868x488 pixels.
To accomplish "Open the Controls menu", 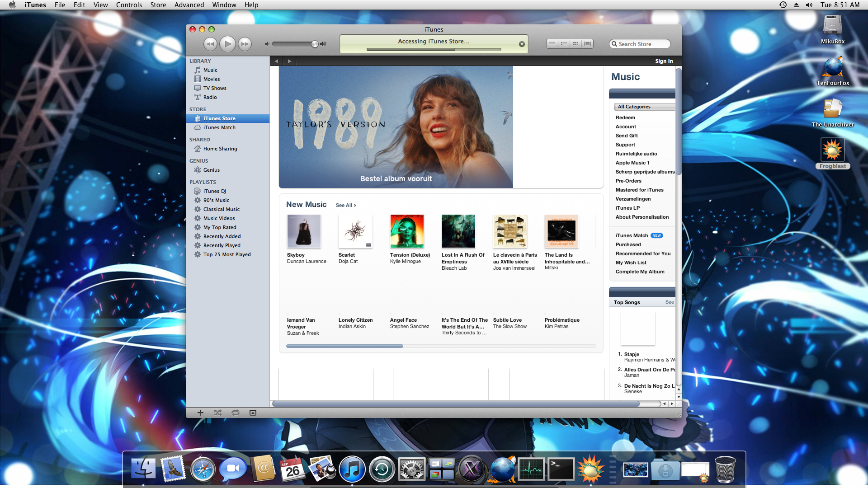I will point(129,5).
